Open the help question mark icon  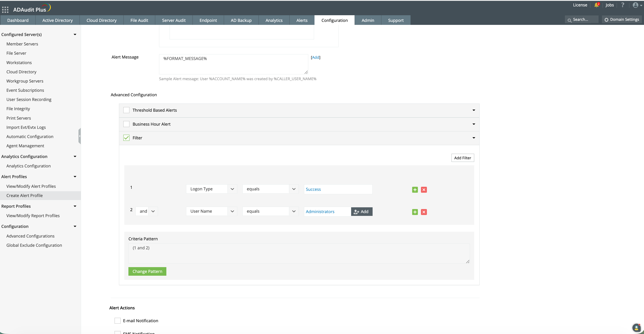click(x=623, y=5)
